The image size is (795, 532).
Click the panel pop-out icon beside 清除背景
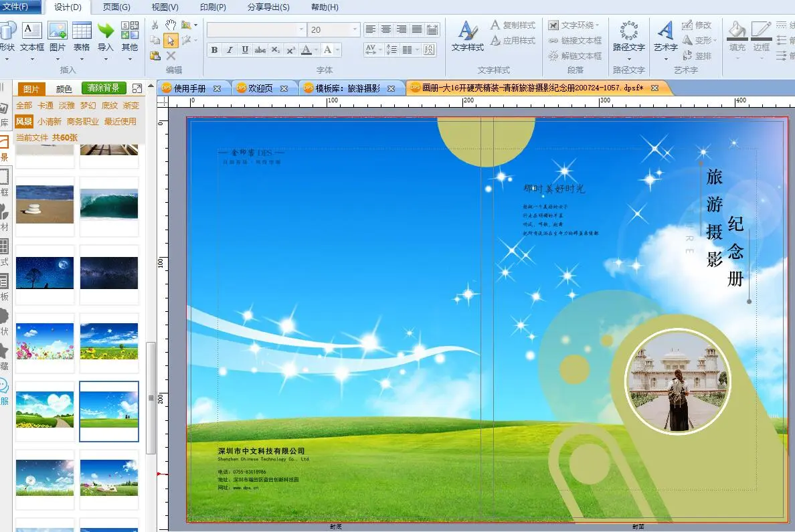point(137,88)
